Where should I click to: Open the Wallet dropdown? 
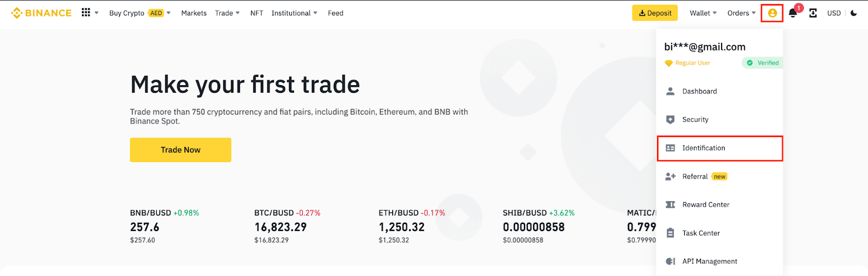tap(703, 13)
